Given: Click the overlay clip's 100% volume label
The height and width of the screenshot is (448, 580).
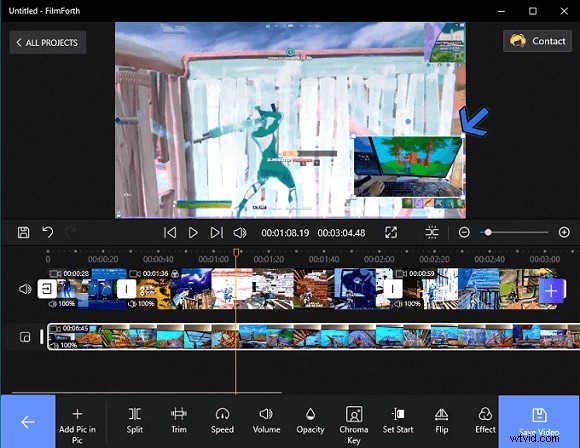Looking at the screenshot, I should [63, 345].
